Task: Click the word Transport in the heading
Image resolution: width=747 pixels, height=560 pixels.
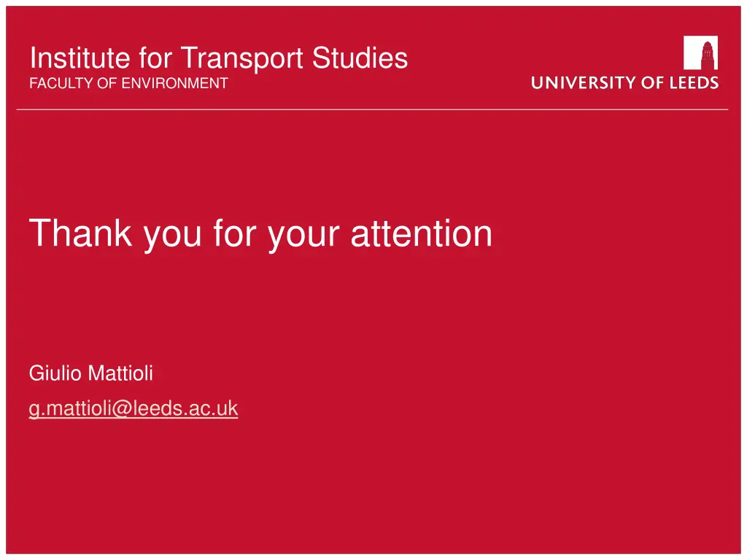Action: pos(242,58)
